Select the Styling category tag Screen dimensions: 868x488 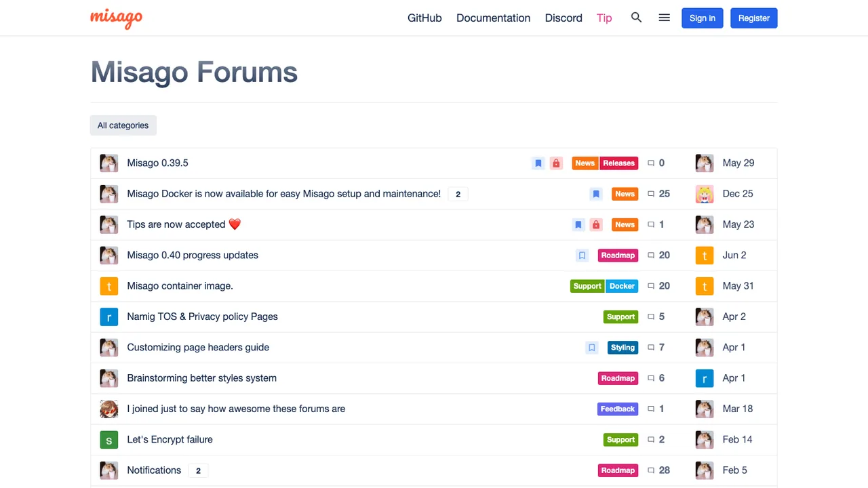click(623, 348)
